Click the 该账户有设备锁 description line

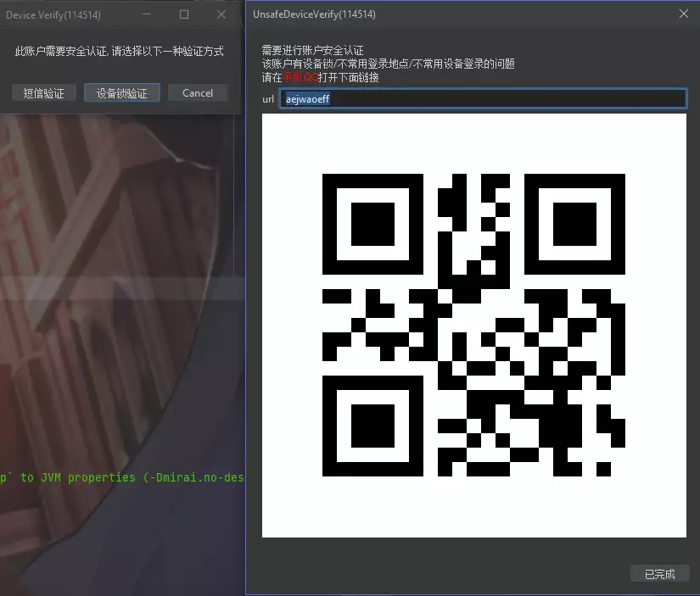(x=388, y=64)
